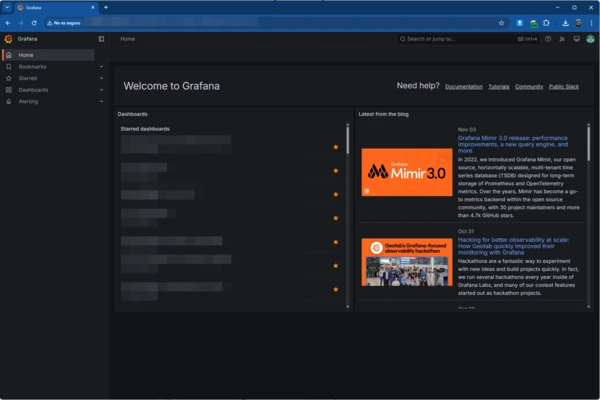
Task: Go forward in the browser
Action: click(x=21, y=23)
